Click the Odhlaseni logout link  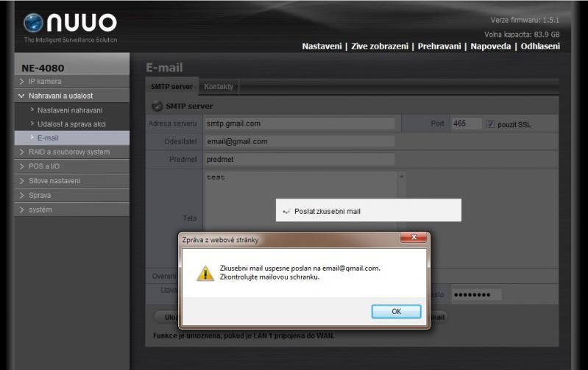539,46
